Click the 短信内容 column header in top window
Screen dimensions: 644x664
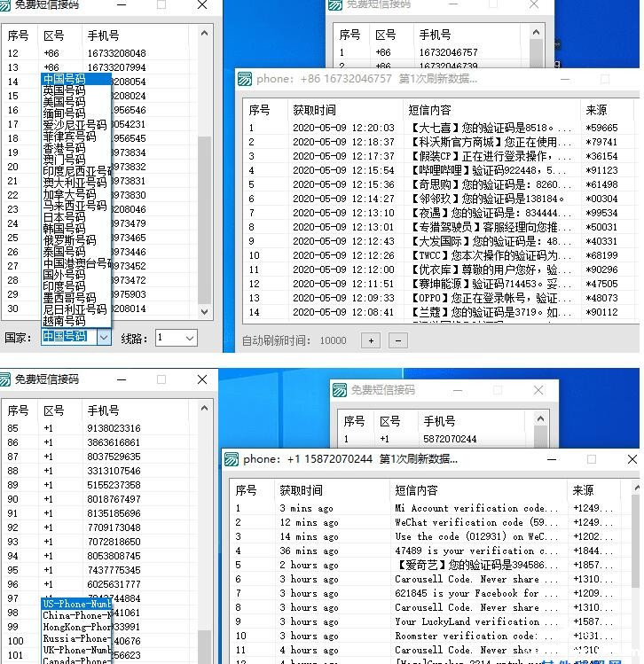pos(491,110)
